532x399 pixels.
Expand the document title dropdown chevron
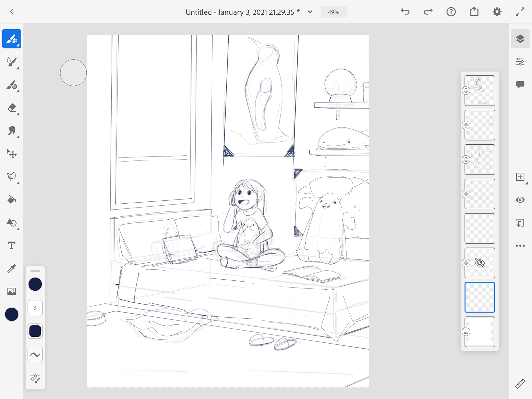(310, 12)
